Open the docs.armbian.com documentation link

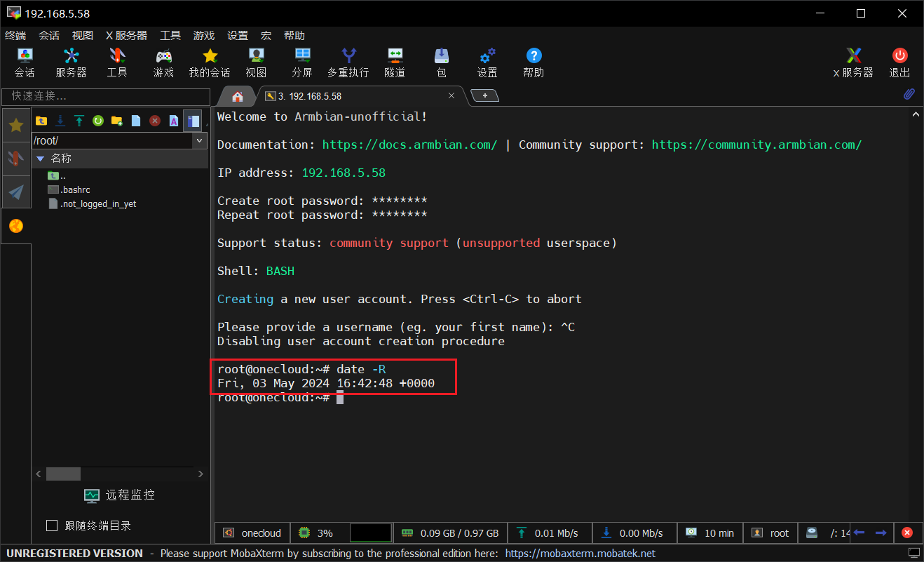point(409,145)
